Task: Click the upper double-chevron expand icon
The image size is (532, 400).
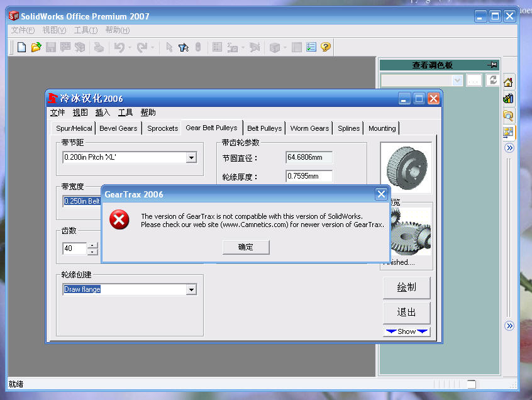Action: pos(509,148)
